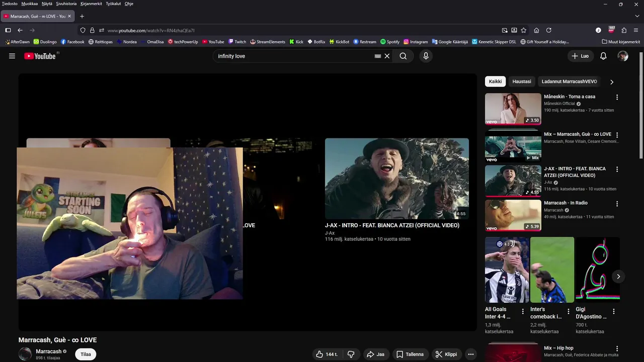Create a clip with Klippi button
The image size is (644, 362).
tap(446, 354)
